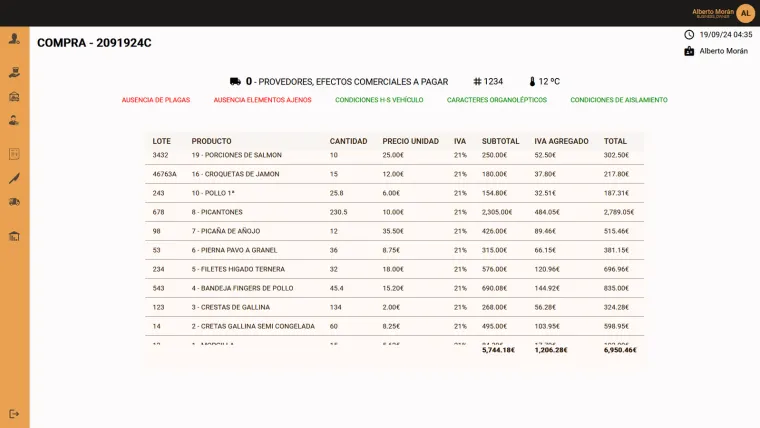Image resolution: width=760 pixels, height=428 pixels.
Task: Click total 598.95€
Action: (616, 326)
